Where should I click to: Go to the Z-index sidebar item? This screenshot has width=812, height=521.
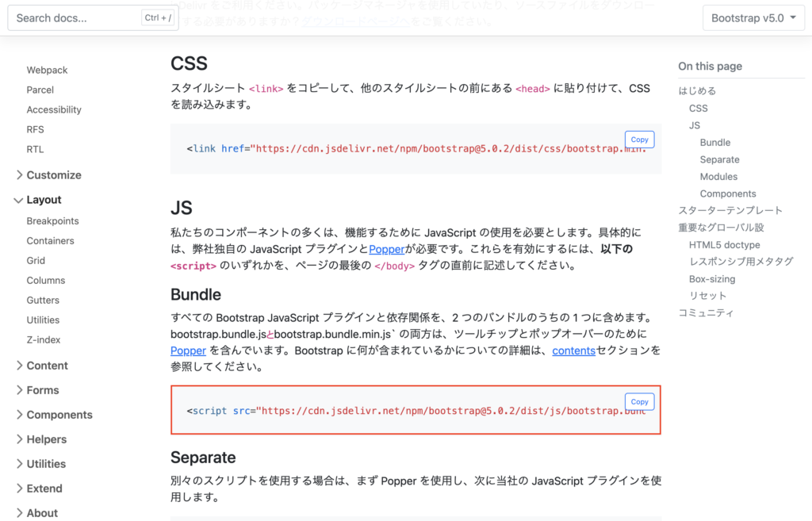44,340
